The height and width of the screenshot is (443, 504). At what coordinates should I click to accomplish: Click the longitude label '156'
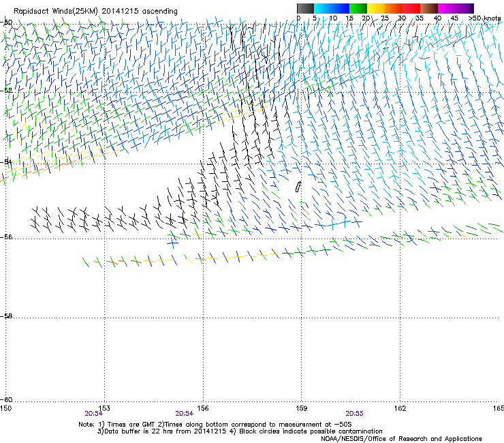coord(203,408)
